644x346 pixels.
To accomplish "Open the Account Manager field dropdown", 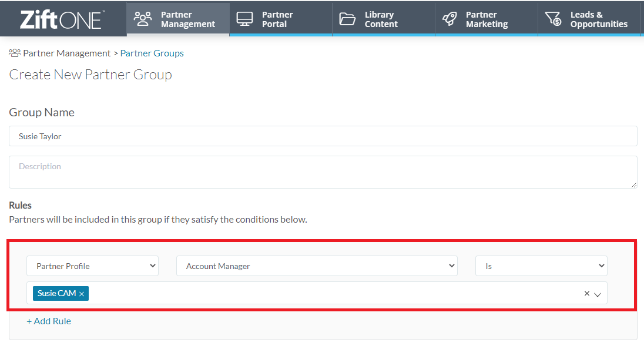I will tap(317, 266).
